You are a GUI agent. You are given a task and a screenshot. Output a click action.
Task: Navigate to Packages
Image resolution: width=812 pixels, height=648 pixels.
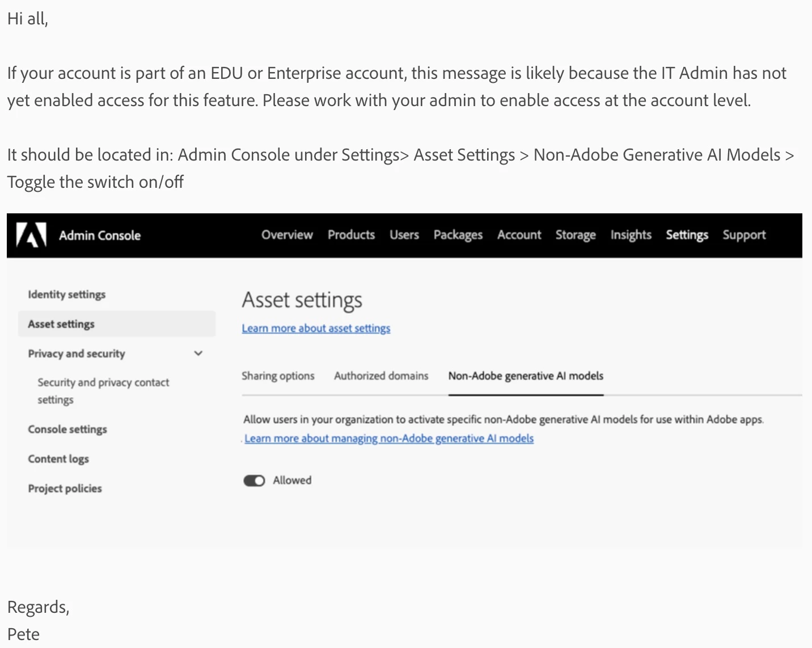coord(458,235)
